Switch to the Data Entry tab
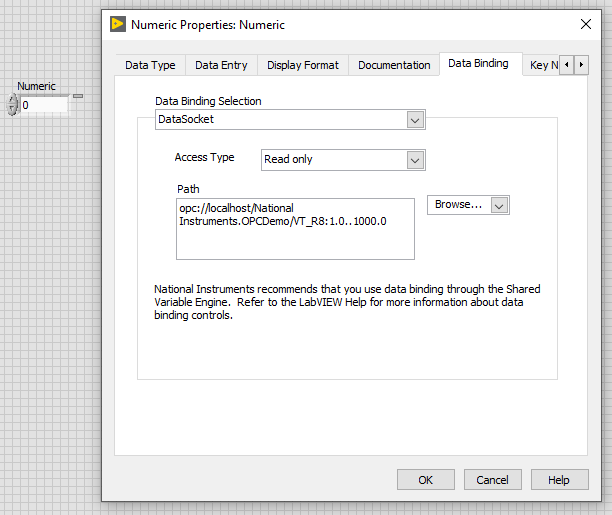Image resolution: width=612 pixels, height=515 pixels. pyautogui.click(x=221, y=65)
